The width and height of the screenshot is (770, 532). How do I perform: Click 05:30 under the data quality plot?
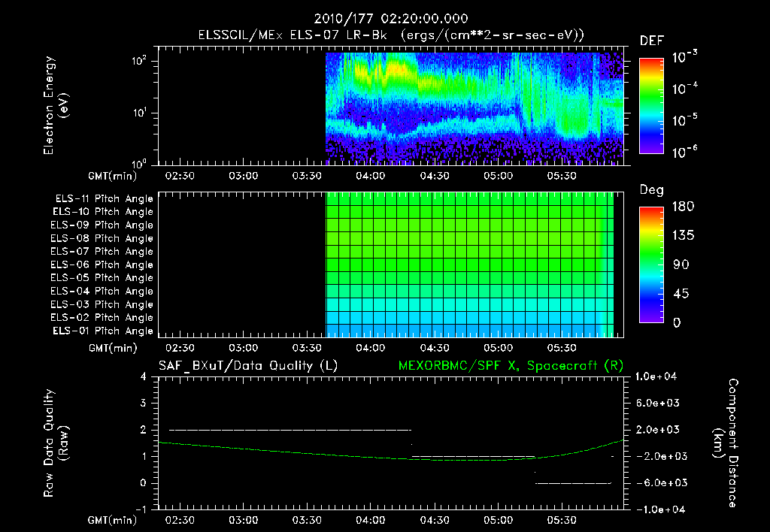coord(562,520)
